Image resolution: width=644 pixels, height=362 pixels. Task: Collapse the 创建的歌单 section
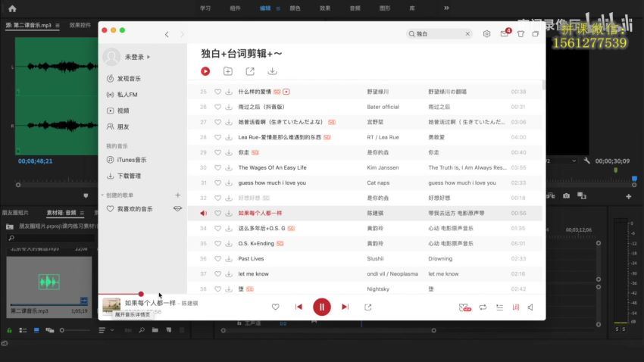click(103, 195)
